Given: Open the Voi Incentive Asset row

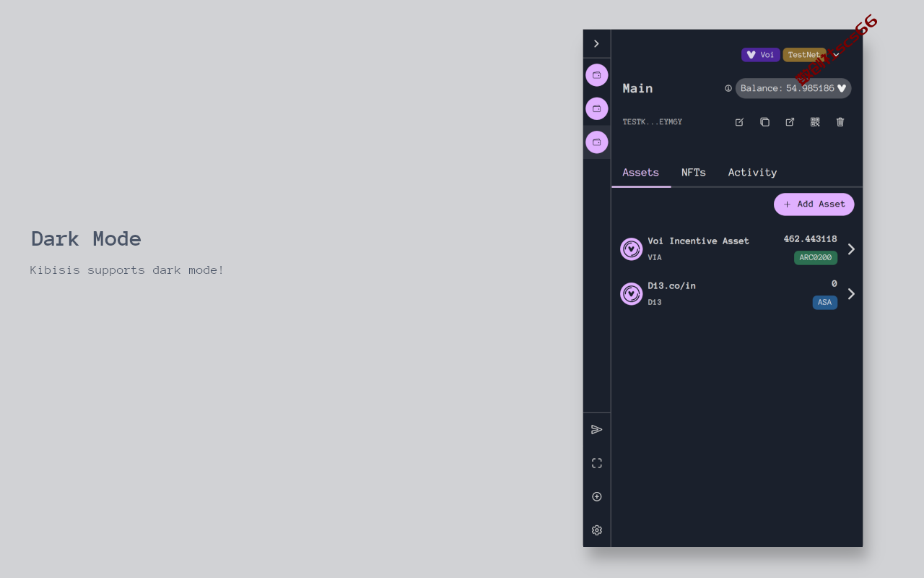Looking at the screenshot, I should [737, 249].
